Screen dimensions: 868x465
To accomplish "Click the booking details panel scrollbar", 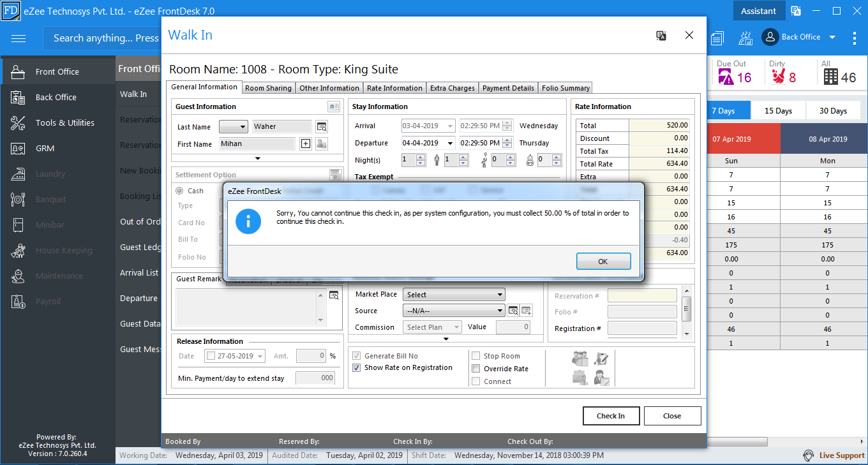I will [x=687, y=313].
